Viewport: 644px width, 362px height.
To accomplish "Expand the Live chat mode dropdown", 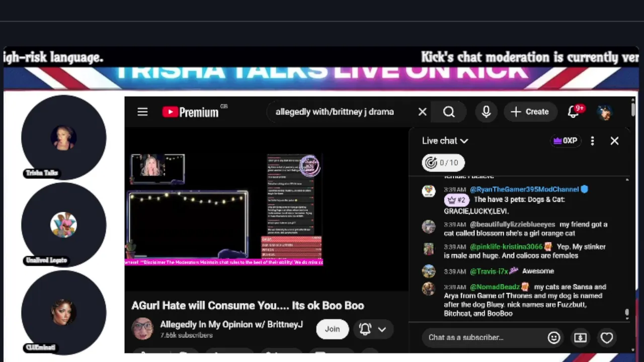I will (x=445, y=141).
